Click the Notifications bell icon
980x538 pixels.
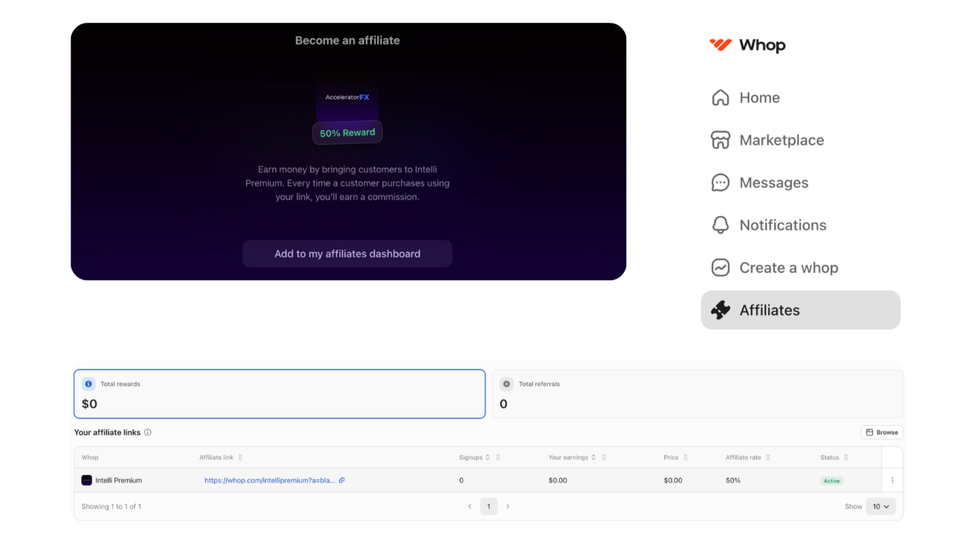(x=720, y=225)
